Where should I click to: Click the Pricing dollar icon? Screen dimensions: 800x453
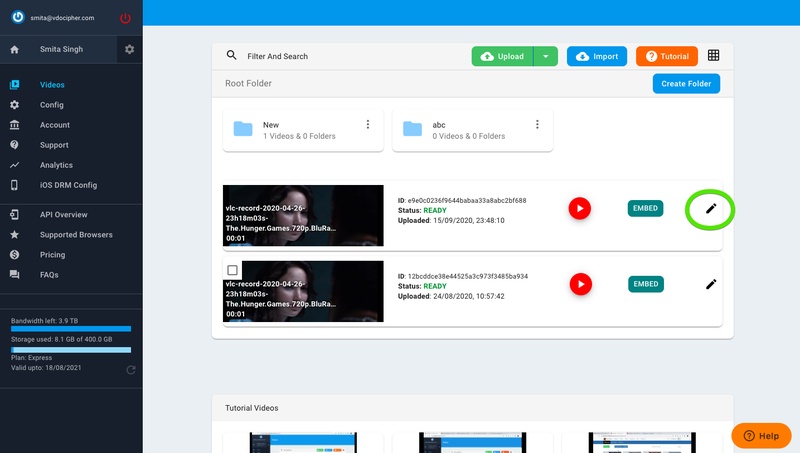tap(14, 255)
